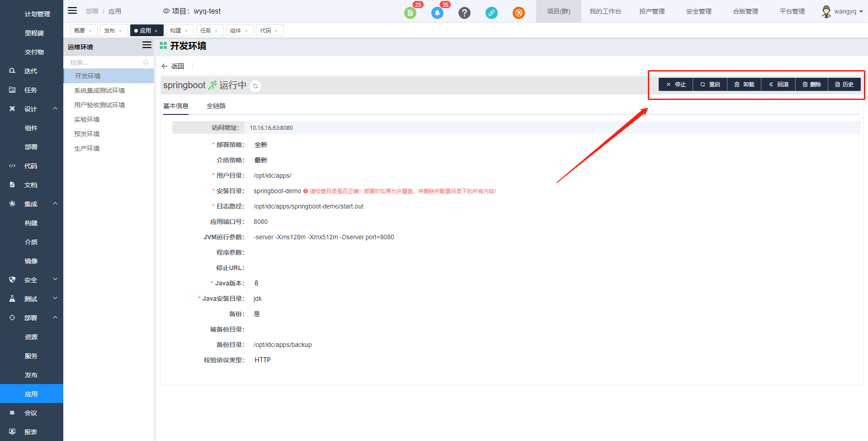This screenshot has width=868, height=441.
Task: Select 镜像 from the left sidebar
Action: pyautogui.click(x=30, y=261)
